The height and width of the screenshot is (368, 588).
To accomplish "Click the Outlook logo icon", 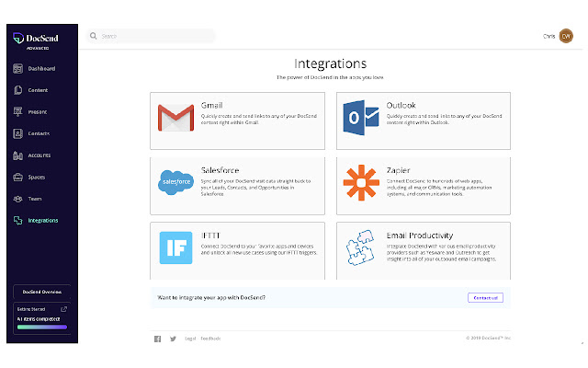I will (360, 117).
